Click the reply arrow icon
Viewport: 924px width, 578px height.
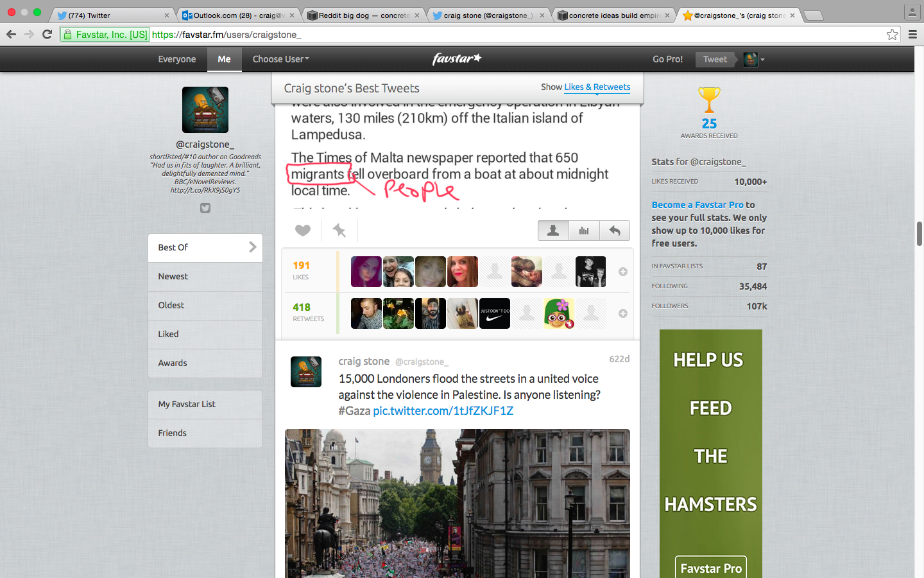point(615,230)
